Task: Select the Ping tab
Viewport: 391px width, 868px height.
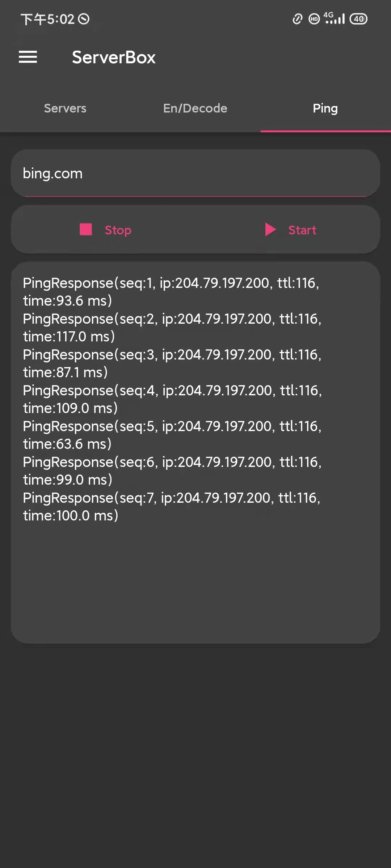Action: pyautogui.click(x=325, y=108)
